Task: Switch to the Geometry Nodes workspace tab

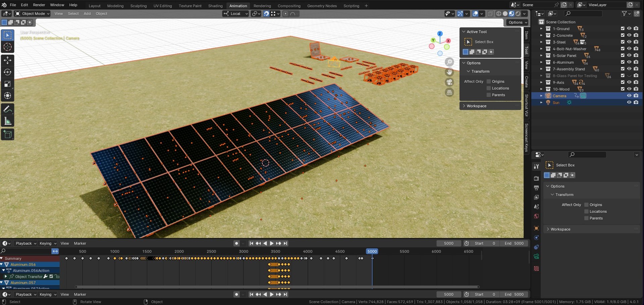Action: (322, 6)
